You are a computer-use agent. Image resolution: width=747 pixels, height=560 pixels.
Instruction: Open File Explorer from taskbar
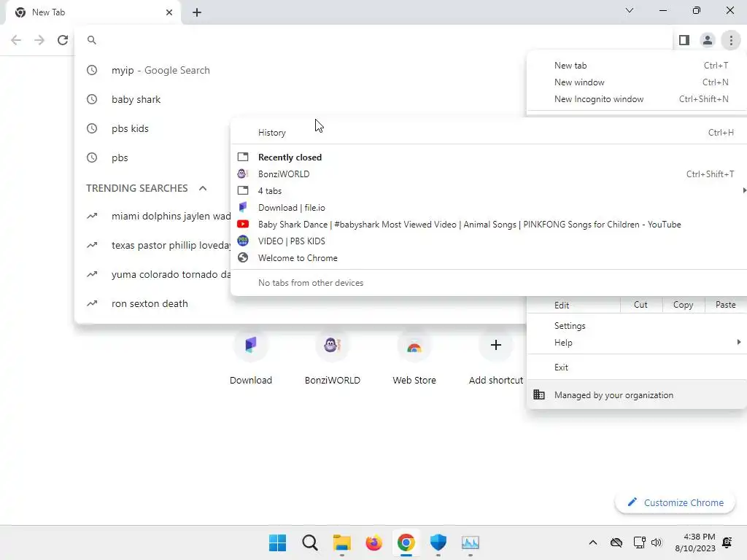click(341, 542)
